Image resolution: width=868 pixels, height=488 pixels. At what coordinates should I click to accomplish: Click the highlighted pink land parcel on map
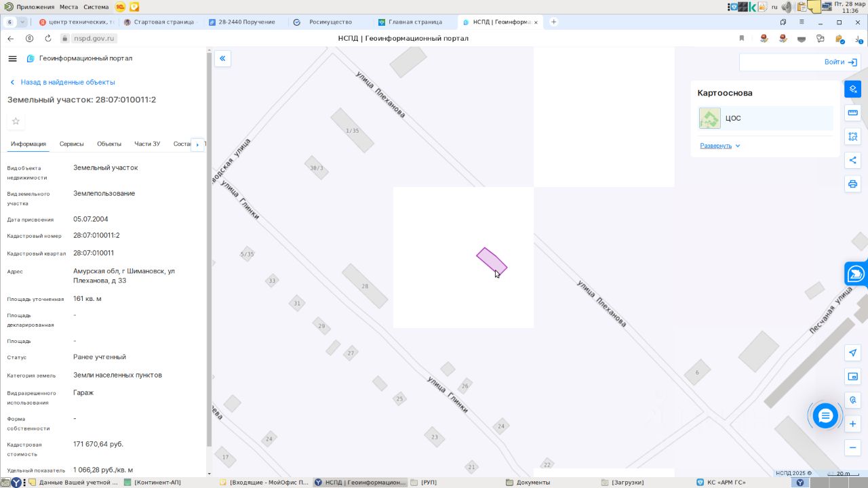[491, 261]
